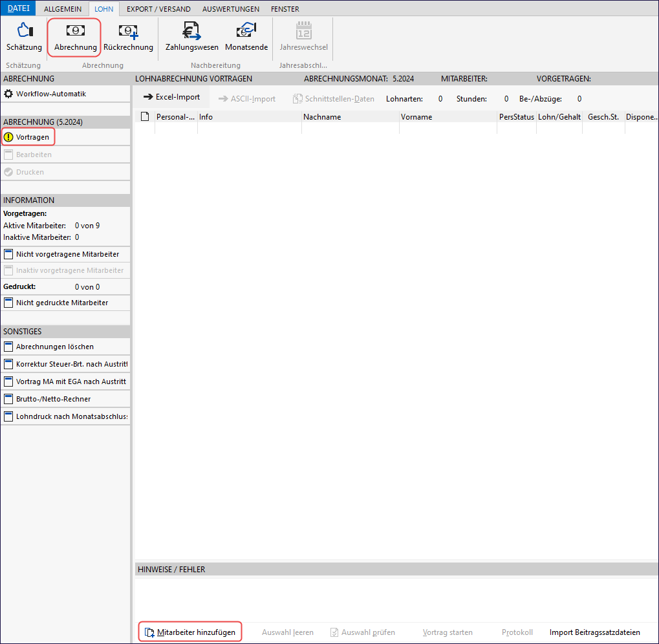Screen dimensions: 659x644
Task: Switch to the ALLGEMEIN ribbon tab
Action: point(63,9)
